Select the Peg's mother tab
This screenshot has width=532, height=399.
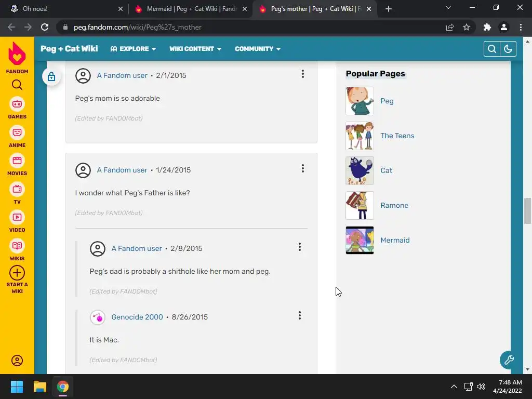coord(314,9)
